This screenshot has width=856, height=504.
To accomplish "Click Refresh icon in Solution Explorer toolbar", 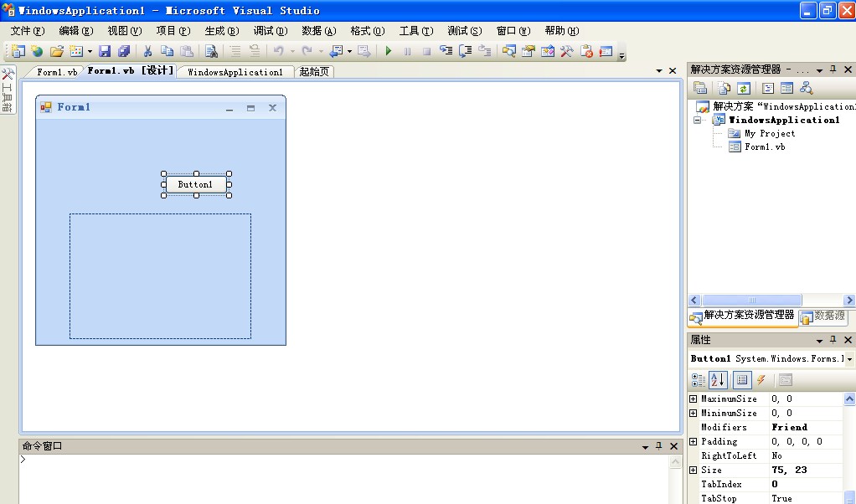I will pyautogui.click(x=743, y=88).
